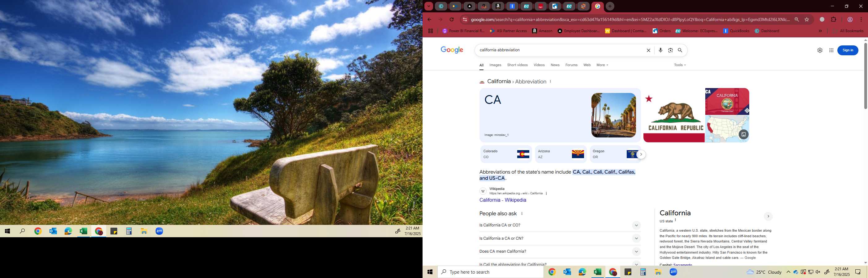Click the muted volume tray icon
The width and height of the screenshot is (868, 278).
(x=818, y=272)
